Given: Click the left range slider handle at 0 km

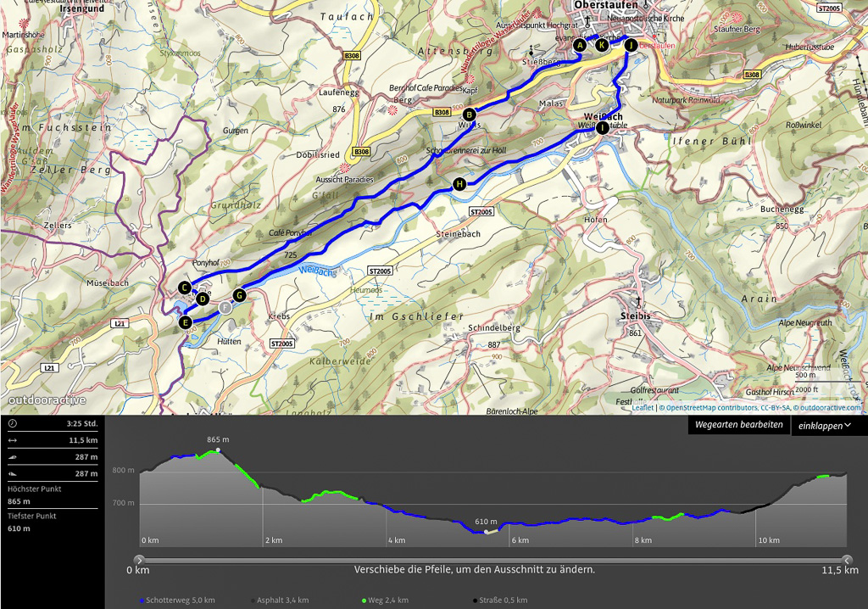Looking at the screenshot, I should [140, 560].
